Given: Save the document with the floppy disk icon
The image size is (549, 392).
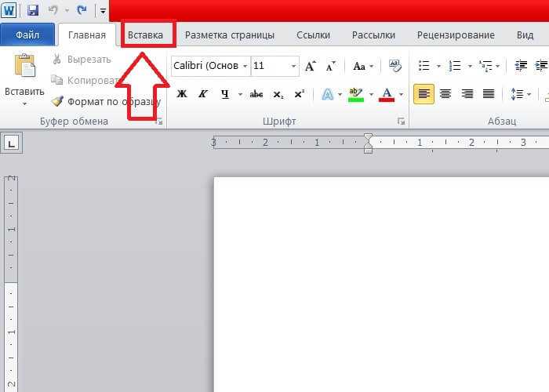Looking at the screenshot, I should 33,10.
